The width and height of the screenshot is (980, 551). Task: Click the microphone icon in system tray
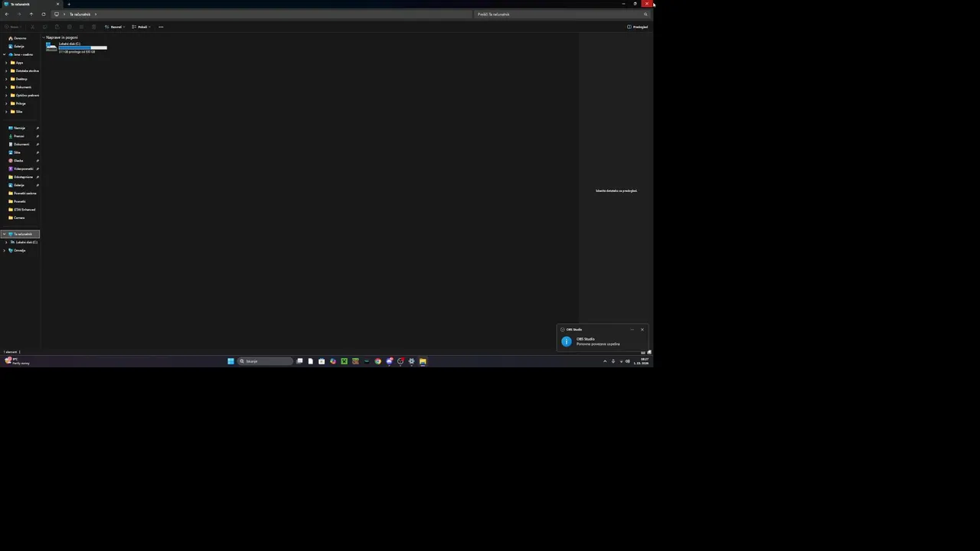613,361
